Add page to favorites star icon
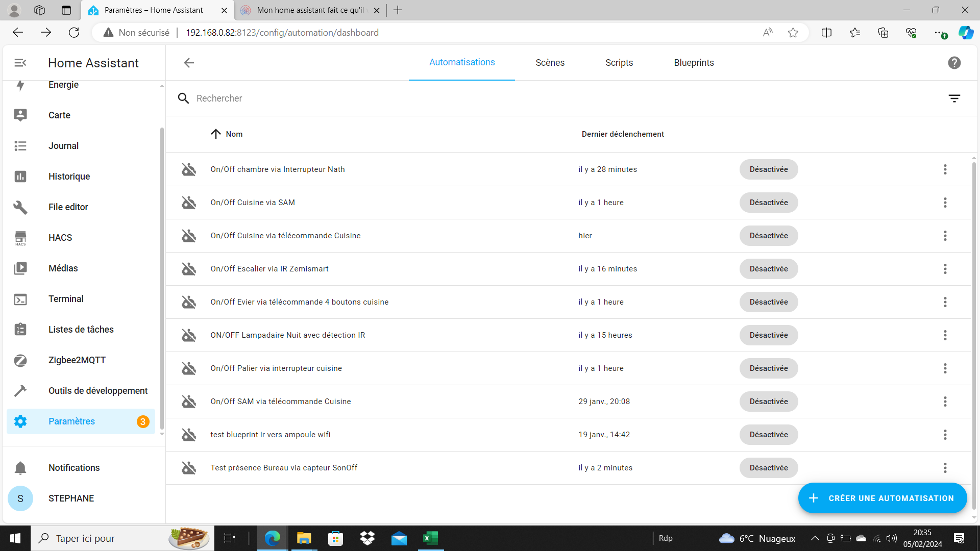Image resolution: width=980 pixels, height=551 pixels. [x=793, y=33]
